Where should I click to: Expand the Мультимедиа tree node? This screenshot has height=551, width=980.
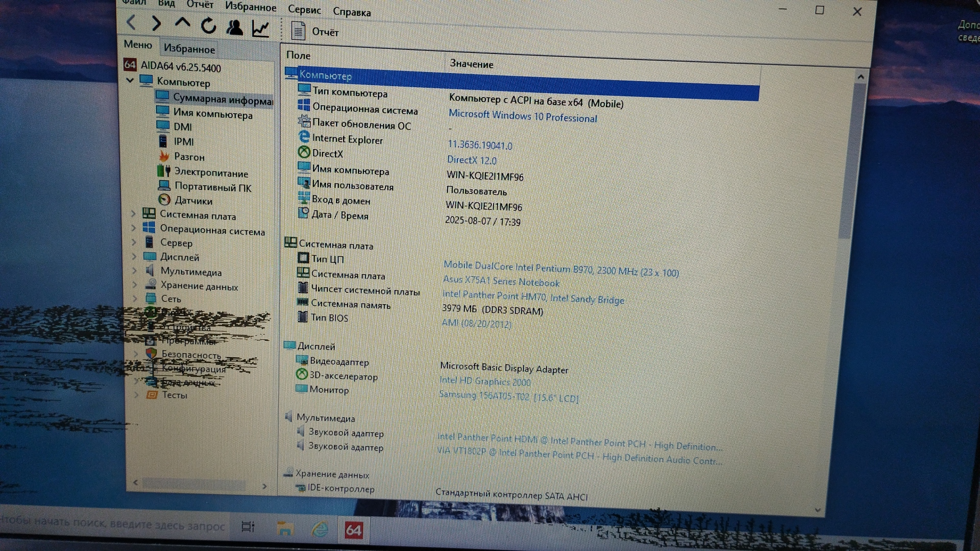tap(135, 270)
